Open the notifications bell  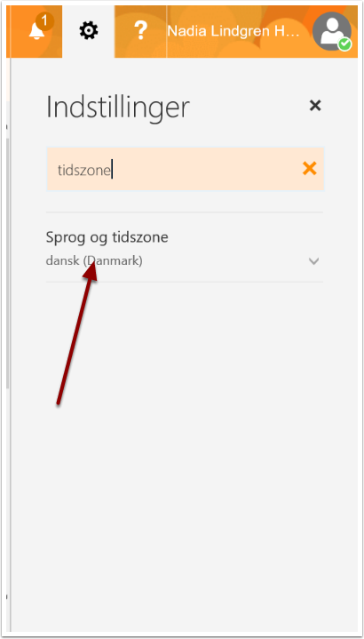[x=36, y=32]
